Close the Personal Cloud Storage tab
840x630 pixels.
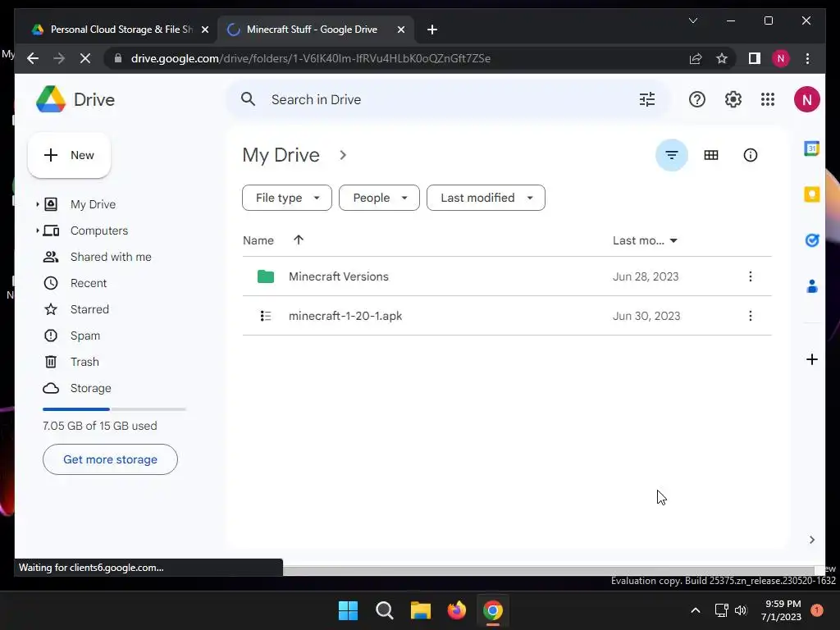[204, 30]
